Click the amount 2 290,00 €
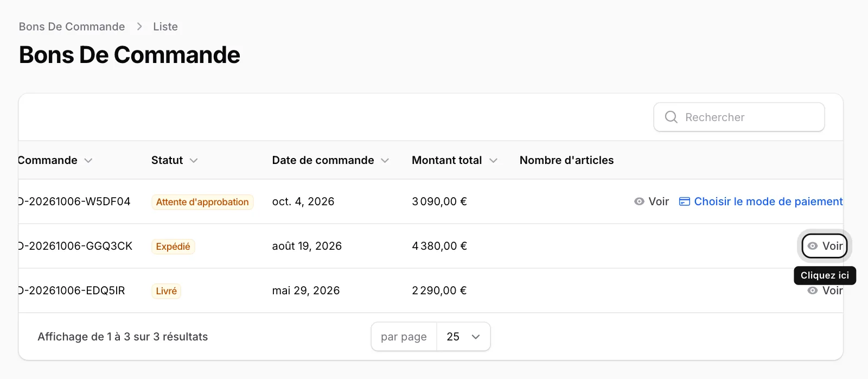 439,290
